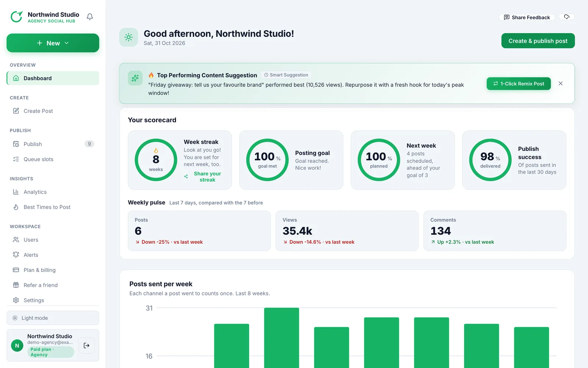Image resolution: width=588 pixels, height=368 pixels.
Task: Click the Publish badge showing 9
Action: point(89,144)
